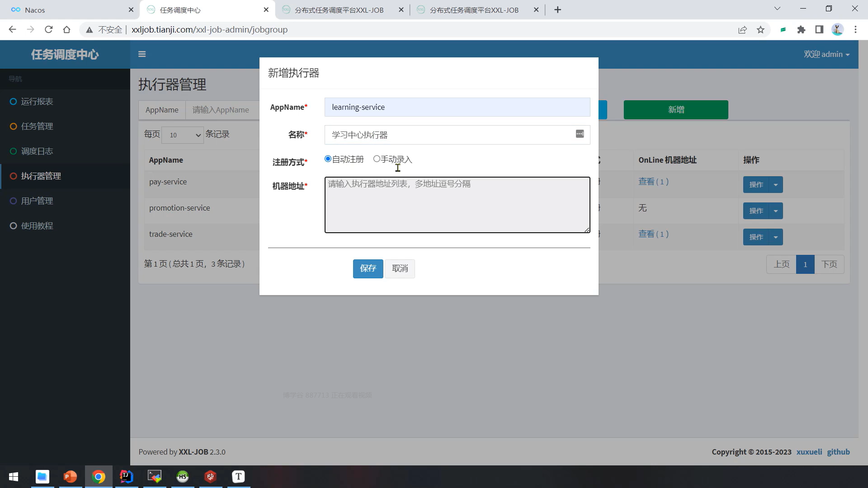This screenshot has width=868, height=488.
Task: Click the 机器地址 textarea
Action: 457,205
